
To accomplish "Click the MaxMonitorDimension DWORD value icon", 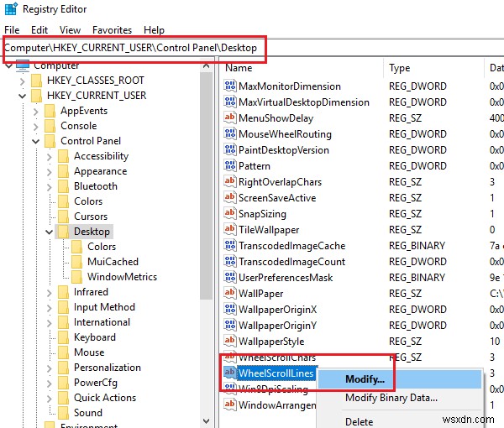I will coord(230,86).
